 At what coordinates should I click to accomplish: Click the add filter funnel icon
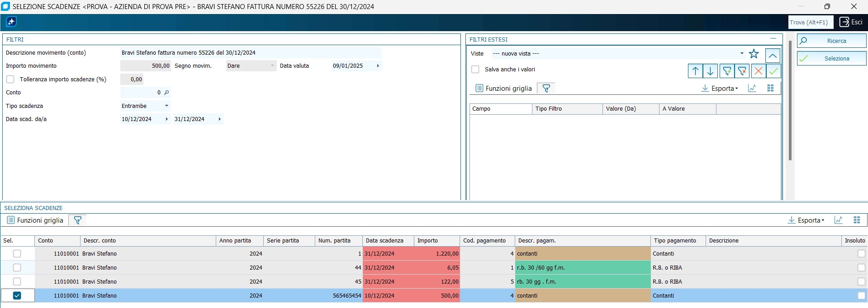(727, 71)
